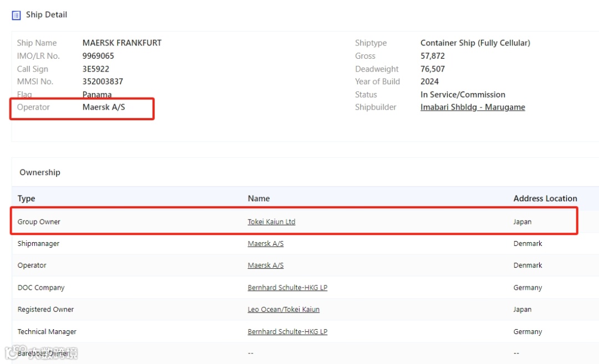The height and width of the screenshot is (364, 599).
Task: Click the Name column header
Action: pyautogui.click(x=258, y=198)
